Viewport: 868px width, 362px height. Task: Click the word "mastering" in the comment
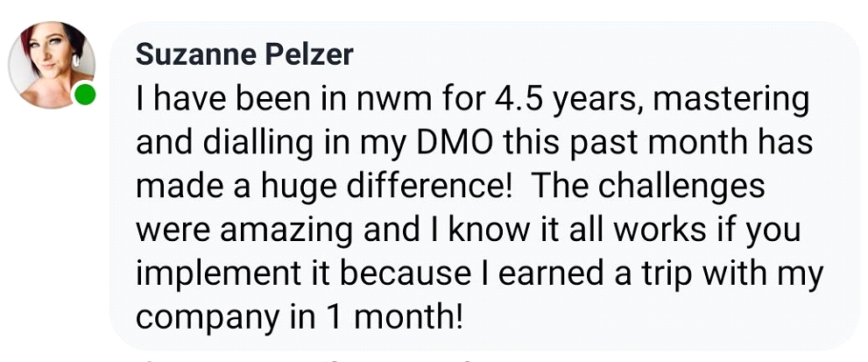731,99
